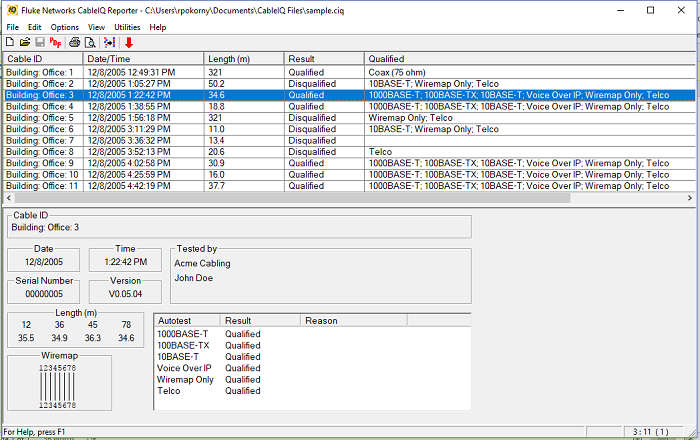Click version value V0.05.04
Viewport: 700px width, 440px height.
[x=125, y=294]
